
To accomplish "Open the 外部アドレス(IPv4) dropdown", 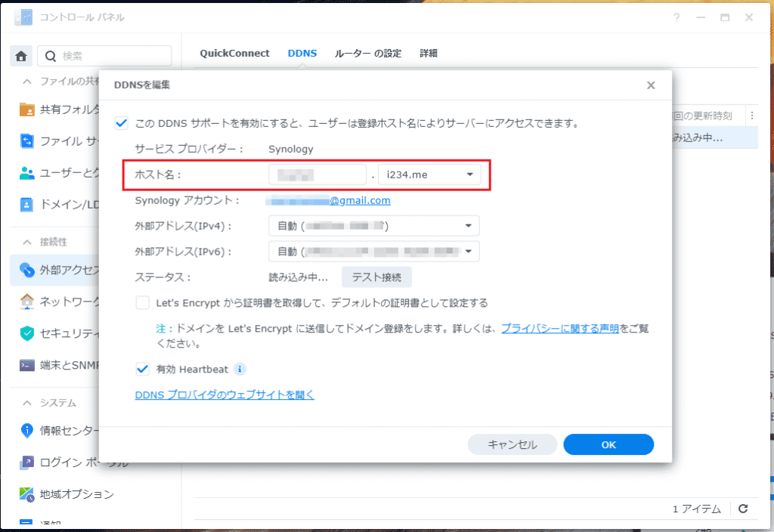I will 373,225.
